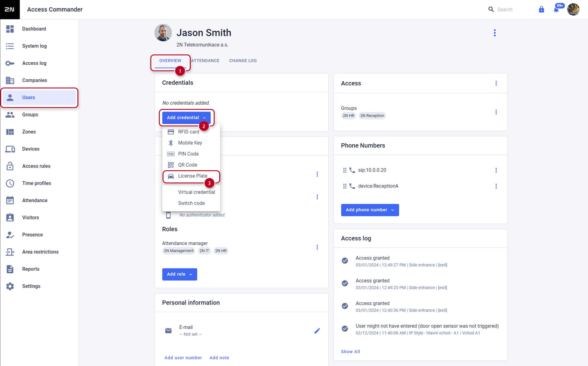Click the device:ReceptionA phone number text
This screenshot has height=366, width=588.
click(x=378, y=186)
